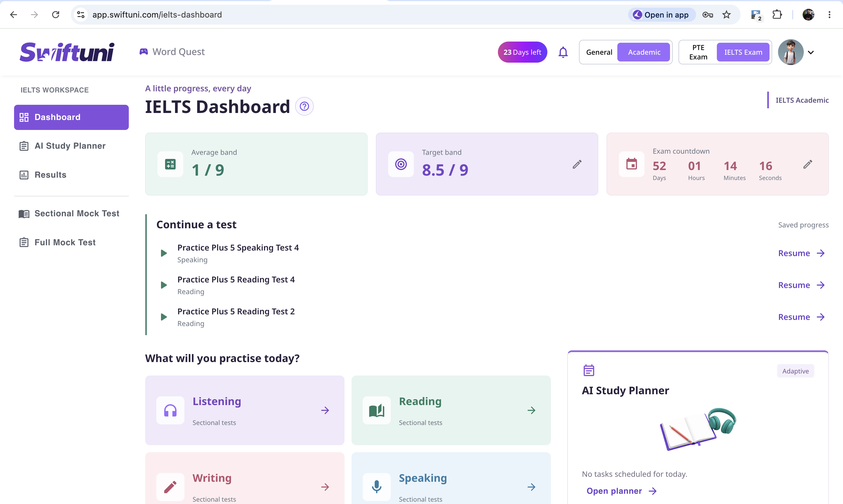The width and height of the screenshot is (843, 504).
Task: Click the Swiftuni logo
Action: [67, 52]
